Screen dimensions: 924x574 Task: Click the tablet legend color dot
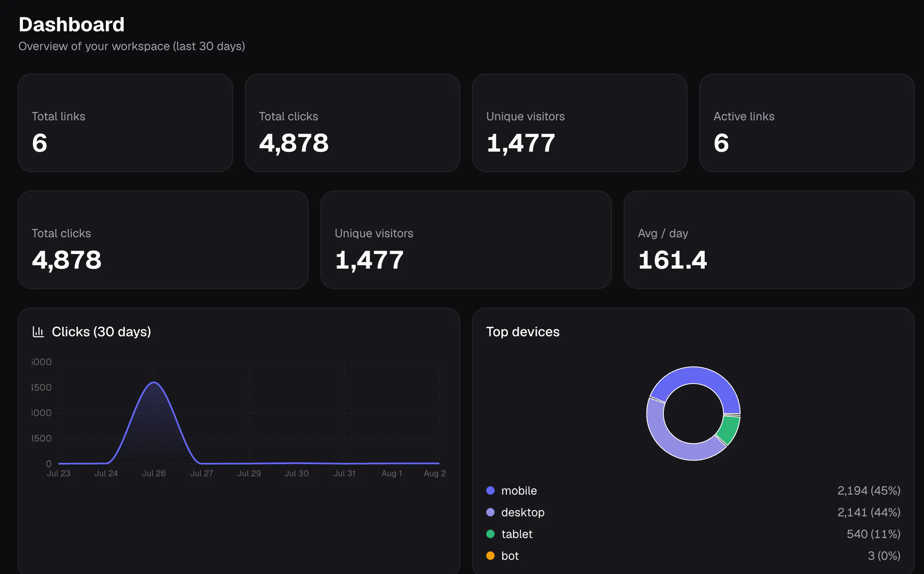point(490,534)
